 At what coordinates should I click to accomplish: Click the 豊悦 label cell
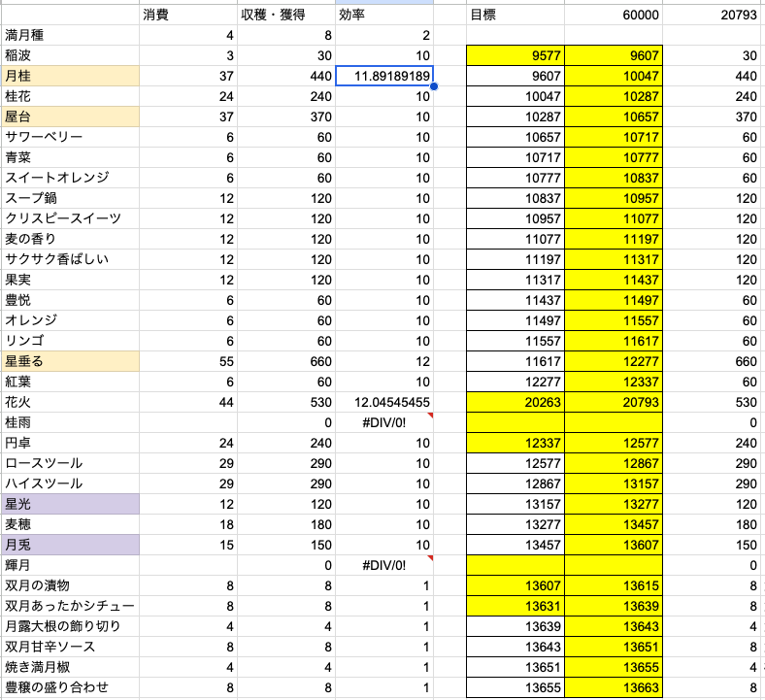pyautogui.click(x=70, y=301)
